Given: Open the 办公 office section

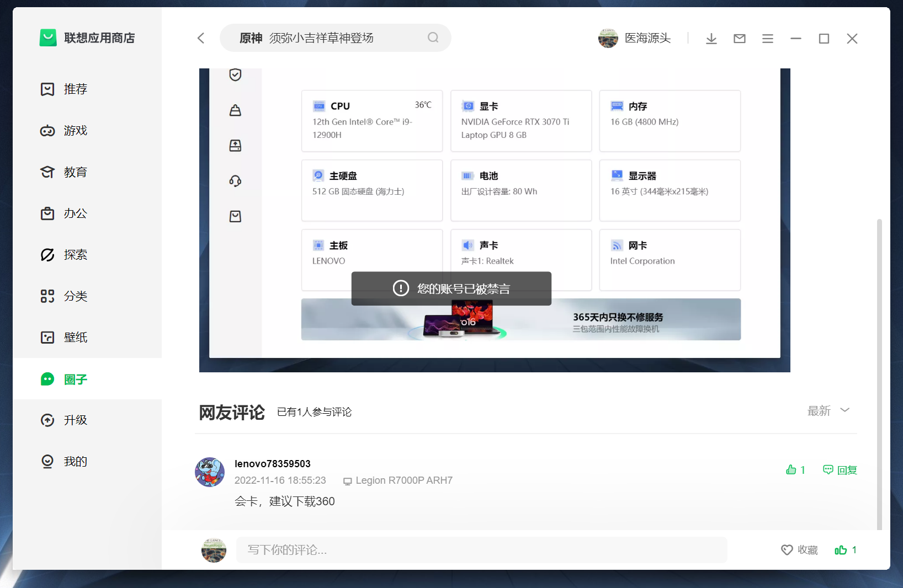Looking at the screenshot, I should 87,213.
